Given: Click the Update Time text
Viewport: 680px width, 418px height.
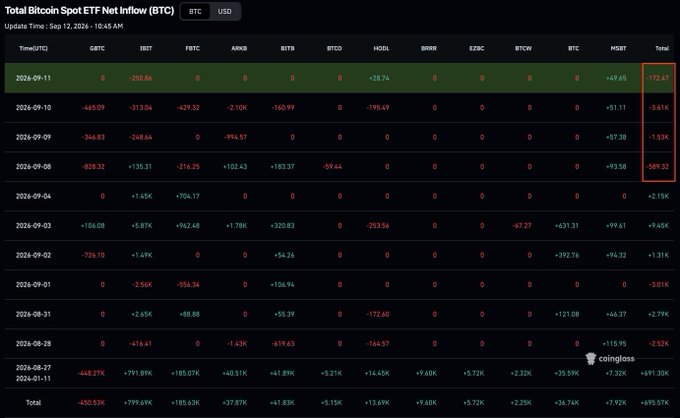Looking at the screenshot, I should [x=64, y=26].
